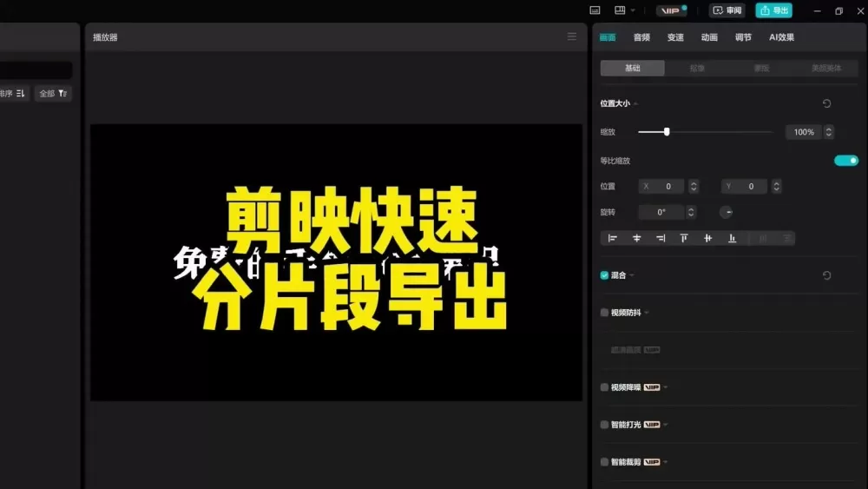The width and height of the screenshot is (868, 489).
Task: Click the 播放器 panel title
Action: pos(105,37)
